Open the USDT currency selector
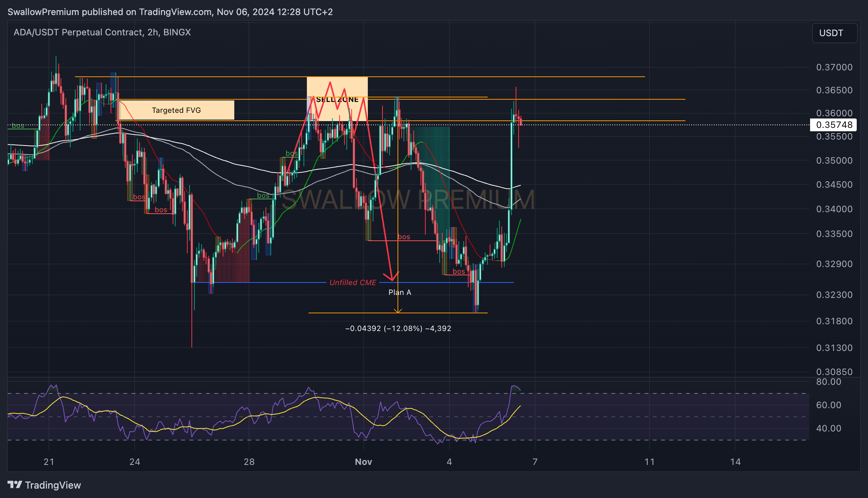The width and height of the screenshot is (868, 498). [x=835, y=33]
